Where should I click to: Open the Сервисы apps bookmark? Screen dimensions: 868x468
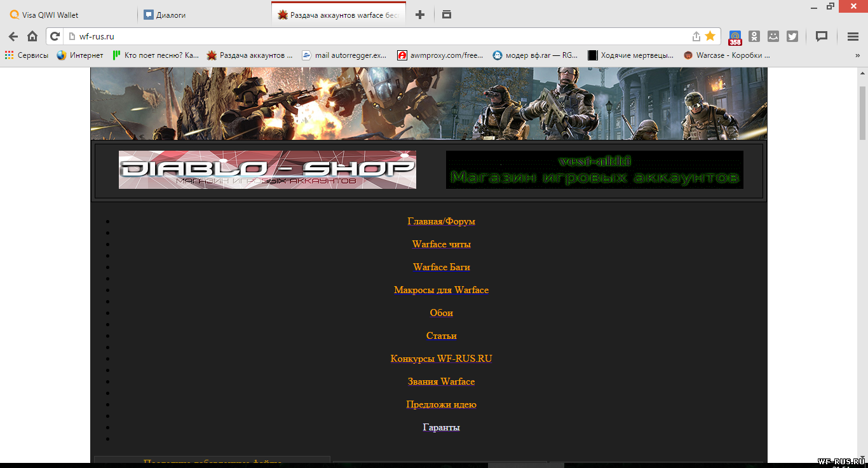click(27, 55)
